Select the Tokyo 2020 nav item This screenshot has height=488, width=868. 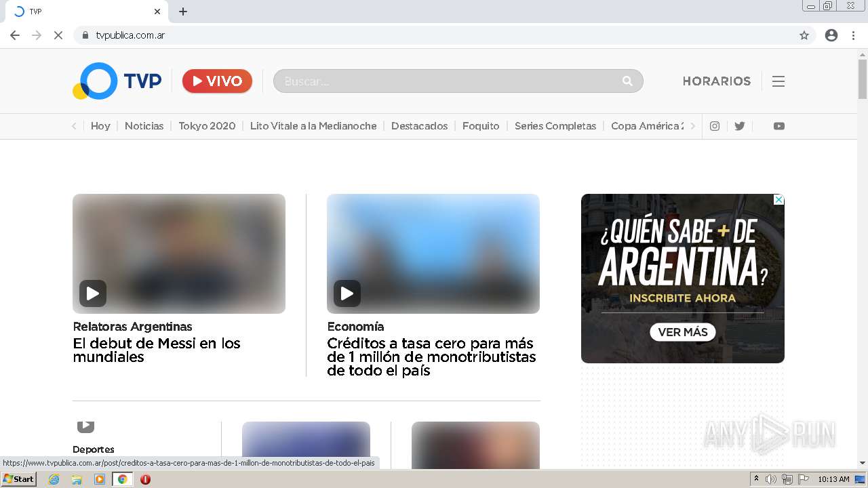pyautogui.click(x=207, y=126)
